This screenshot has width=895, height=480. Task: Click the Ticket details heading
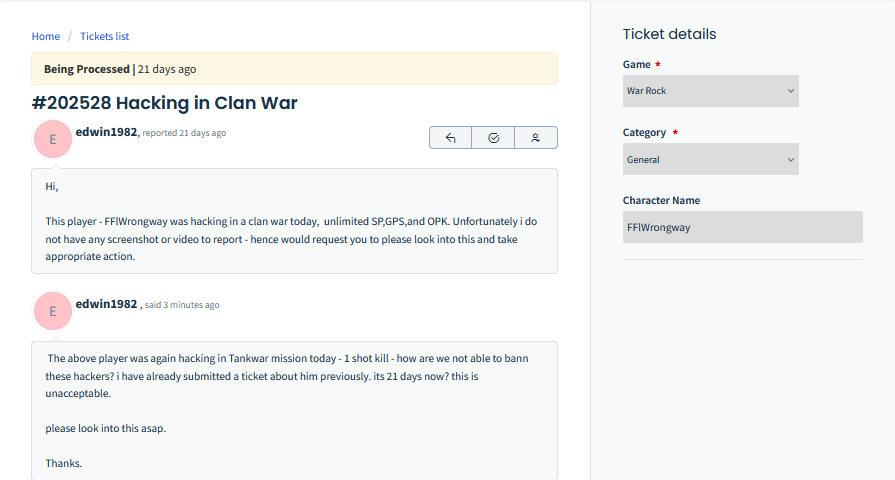[669, 34]
